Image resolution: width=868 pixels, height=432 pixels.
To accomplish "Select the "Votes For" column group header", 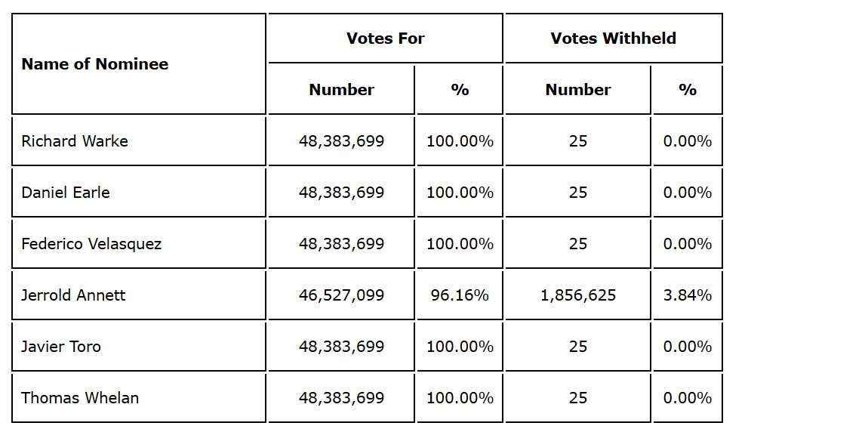I will coord(385,39).
